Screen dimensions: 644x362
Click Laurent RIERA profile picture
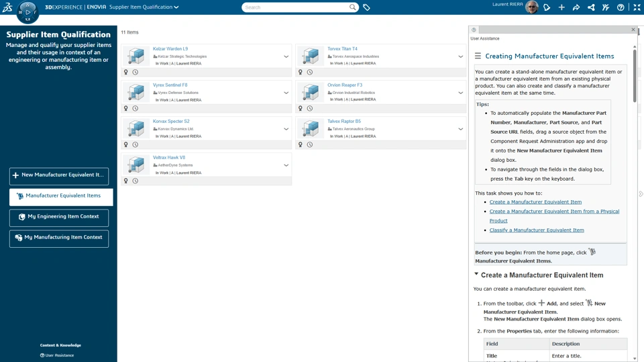coord(531,7)
